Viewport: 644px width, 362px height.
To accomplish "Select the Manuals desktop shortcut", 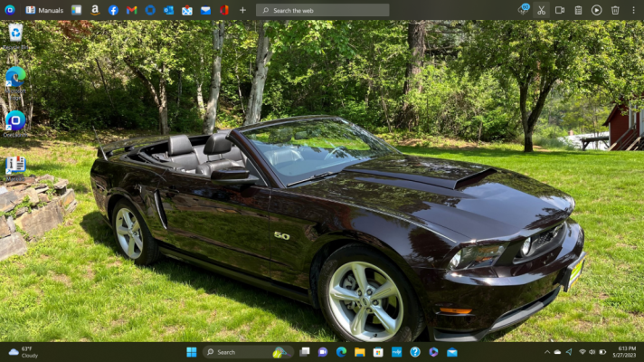I will 15,168.
